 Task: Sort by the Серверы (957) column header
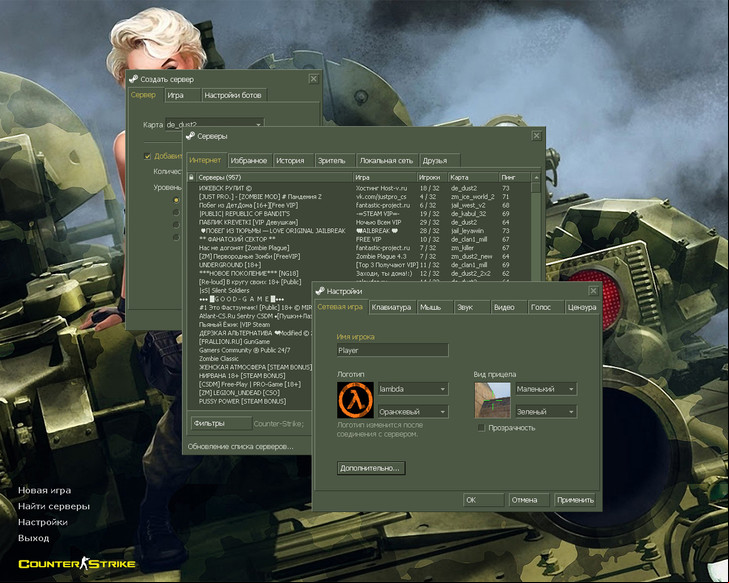coord(274,177)
